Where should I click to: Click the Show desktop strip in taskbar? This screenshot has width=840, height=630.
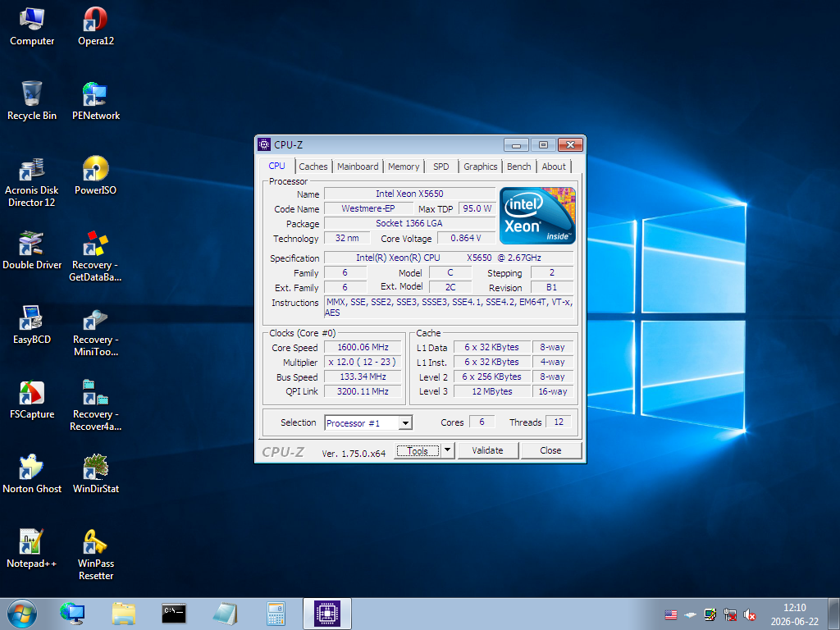tap(833, 614)
